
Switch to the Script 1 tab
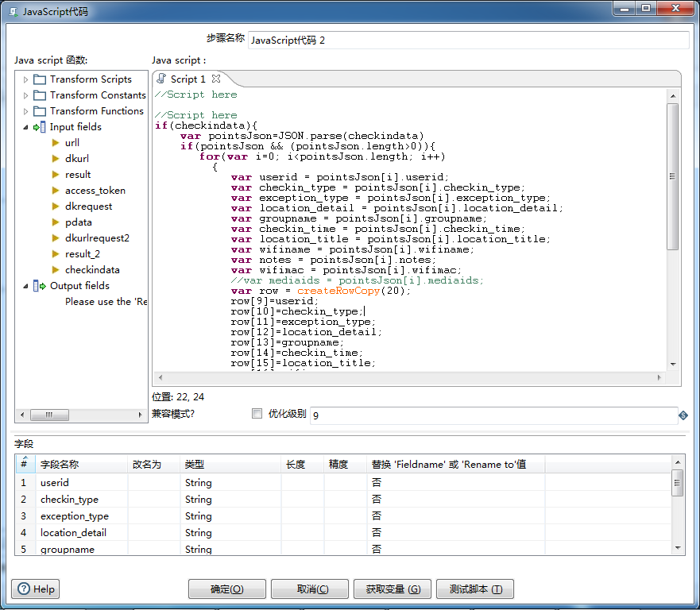(188, 79)
